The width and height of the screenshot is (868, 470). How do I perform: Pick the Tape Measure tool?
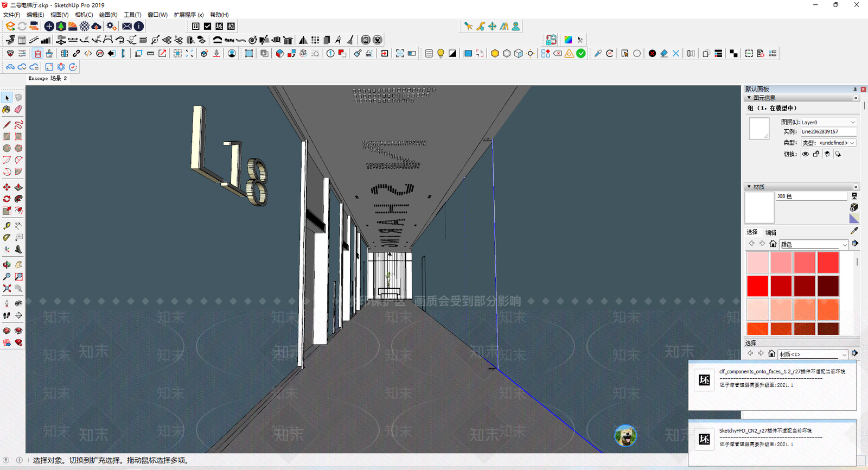click(7, 225)
